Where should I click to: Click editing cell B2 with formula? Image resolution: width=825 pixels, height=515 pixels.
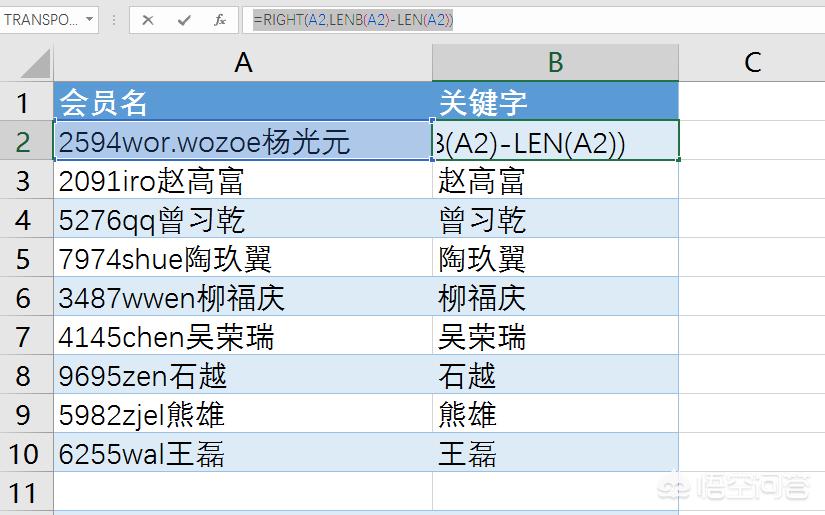click(x=556, y=140)
